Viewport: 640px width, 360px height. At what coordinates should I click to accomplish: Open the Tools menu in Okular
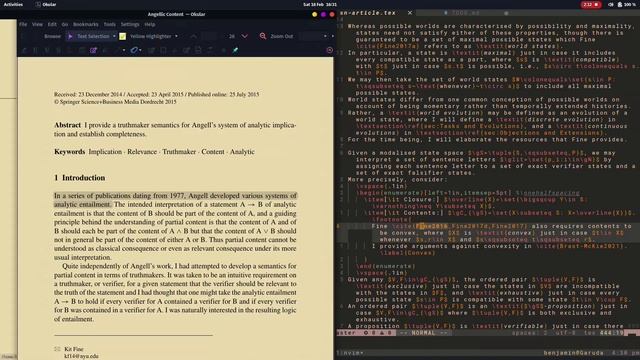coord(109,24)
